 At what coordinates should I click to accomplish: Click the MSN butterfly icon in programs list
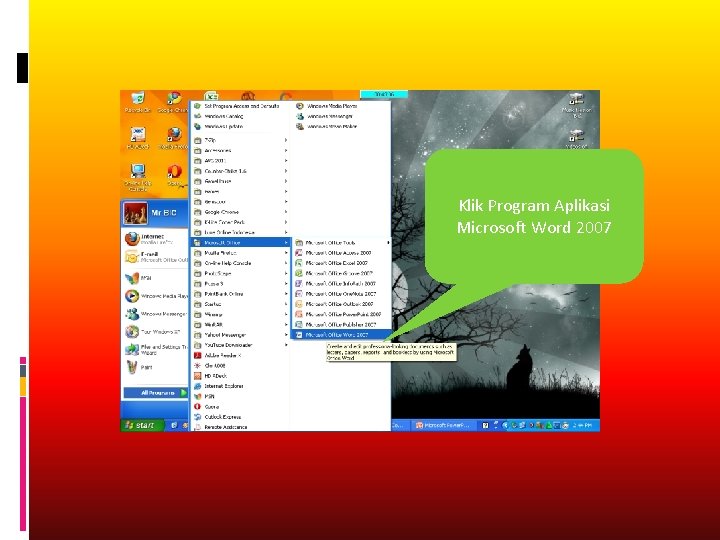pos(197,396)
